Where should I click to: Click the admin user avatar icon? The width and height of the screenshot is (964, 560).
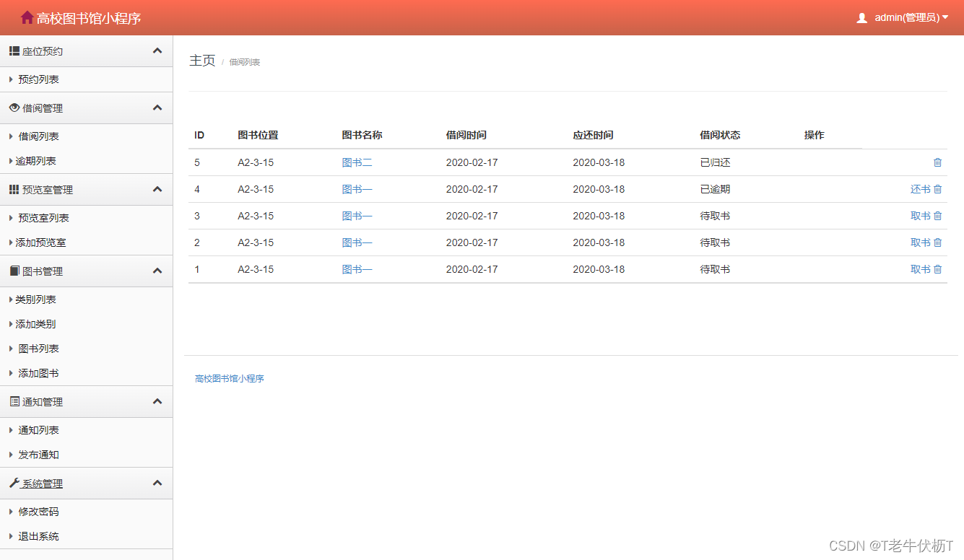pos(861,18)
